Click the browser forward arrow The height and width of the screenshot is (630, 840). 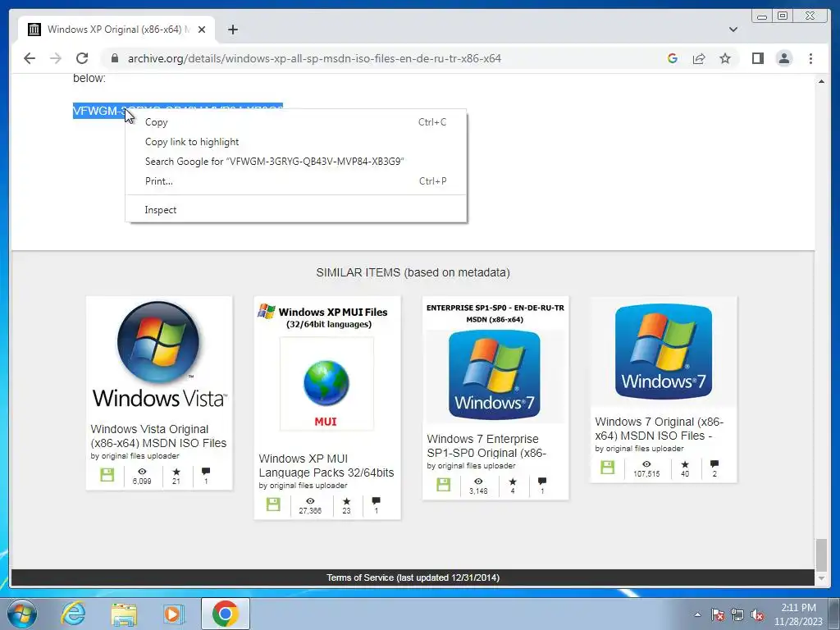[56, 58]
